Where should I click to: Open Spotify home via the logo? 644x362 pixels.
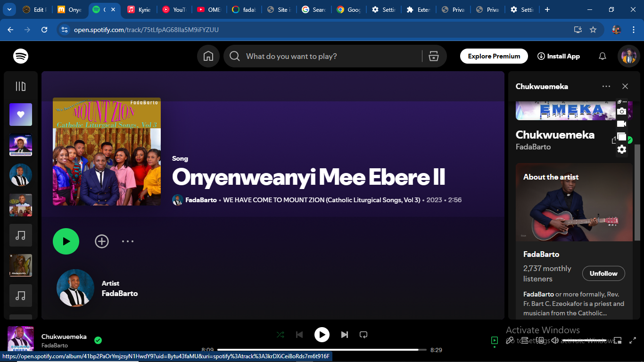pyautogui.click(x=21, y=56)
